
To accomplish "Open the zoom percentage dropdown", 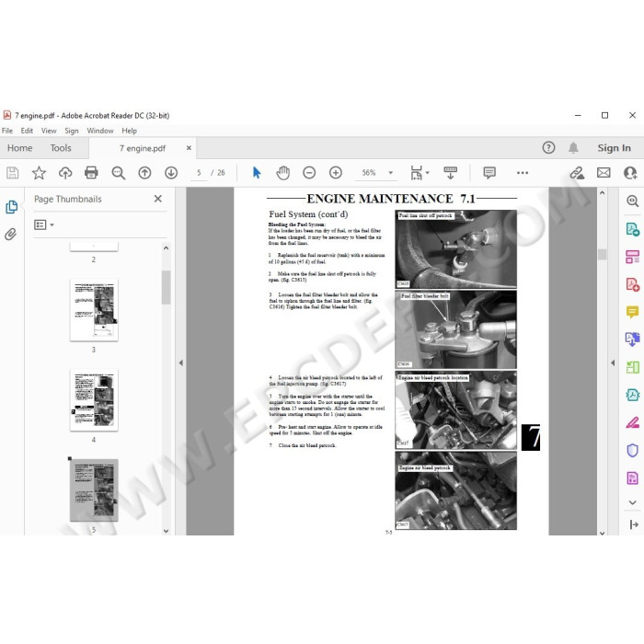I will tap(391, 173).
